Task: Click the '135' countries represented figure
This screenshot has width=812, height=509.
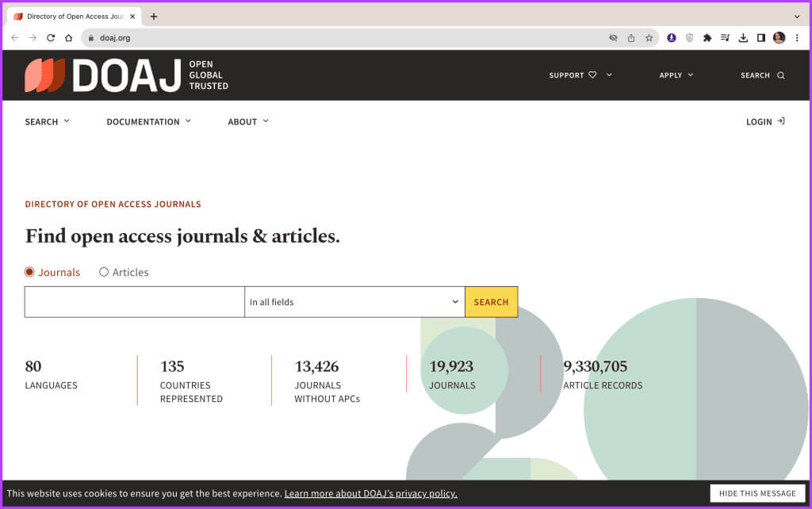Action: click(172, 366)
